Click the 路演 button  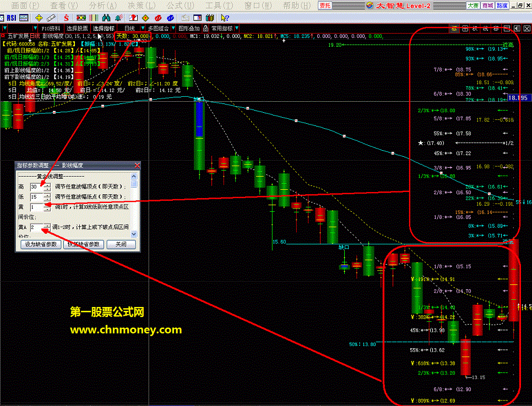coord(502,6)
